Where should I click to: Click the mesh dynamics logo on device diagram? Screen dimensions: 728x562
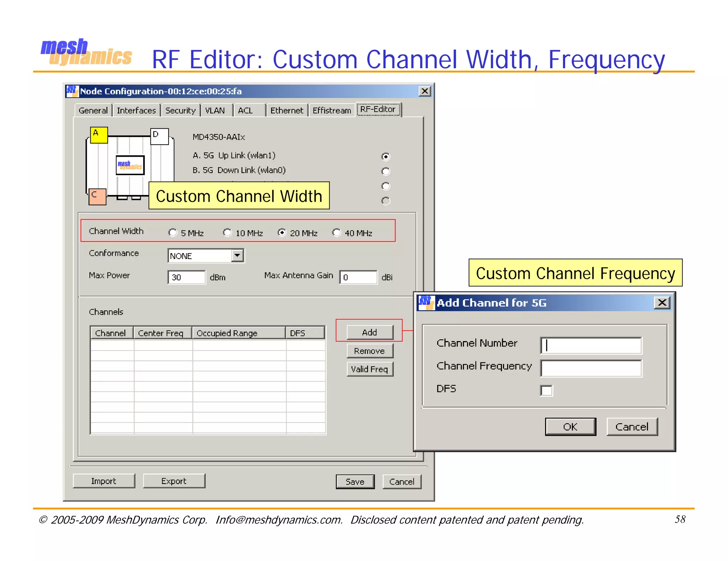coord(130,165)
